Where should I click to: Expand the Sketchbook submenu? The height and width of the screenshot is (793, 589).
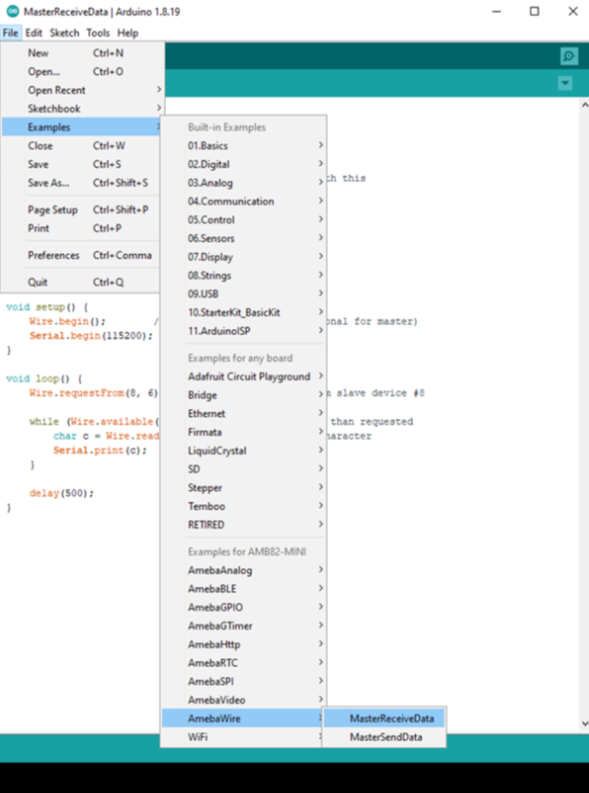point(81,109)
